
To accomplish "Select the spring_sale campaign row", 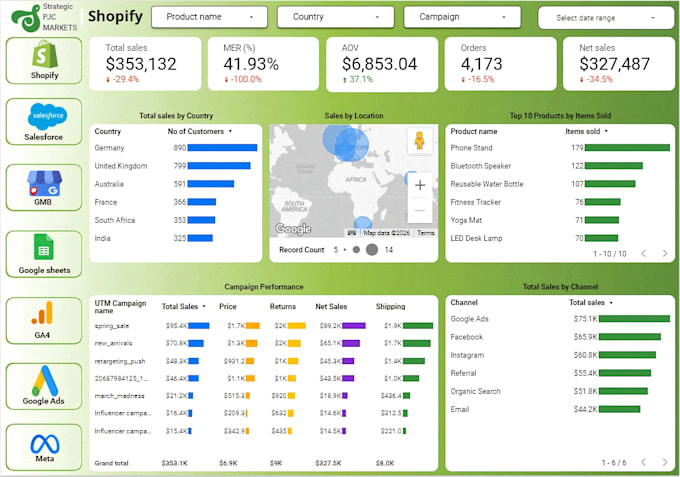I will tap(264, 326).
